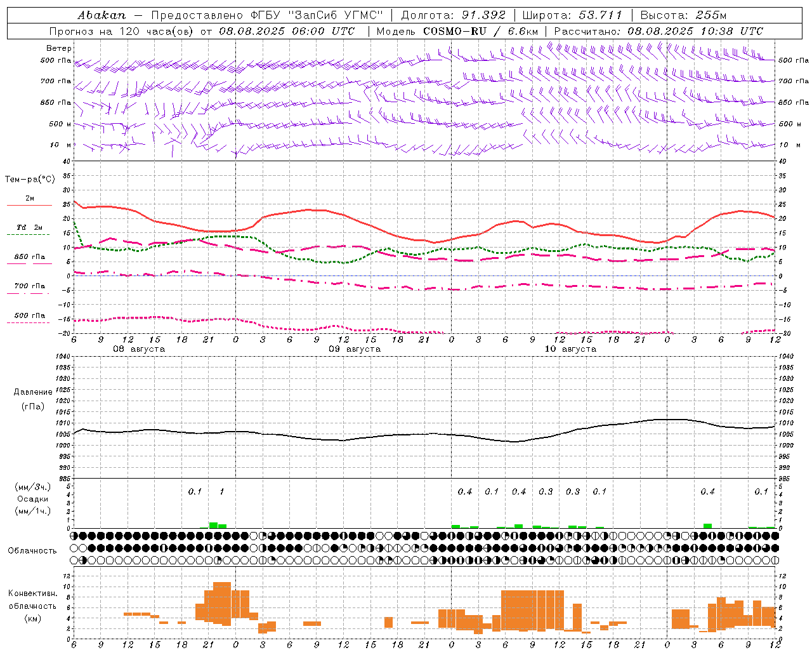The height and width of the screenshot is (650, 812).
Task: Click the 'Осадки' precipitation label
Action: (32, 499)
